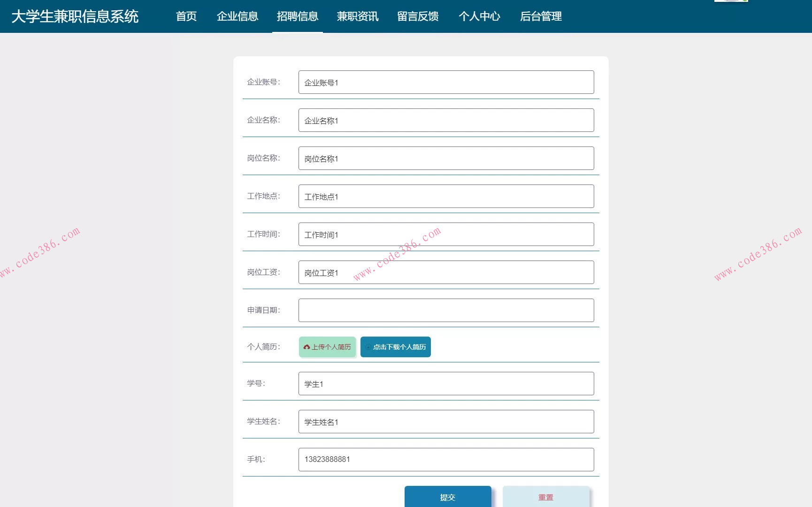Click the 手机 phone number field
The image size is (812, 507).
(446, 459)
